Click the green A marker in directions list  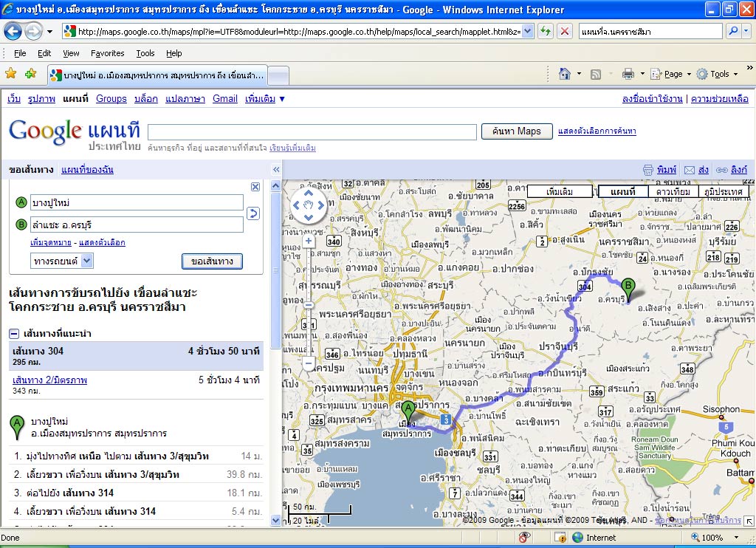(18, 428)
